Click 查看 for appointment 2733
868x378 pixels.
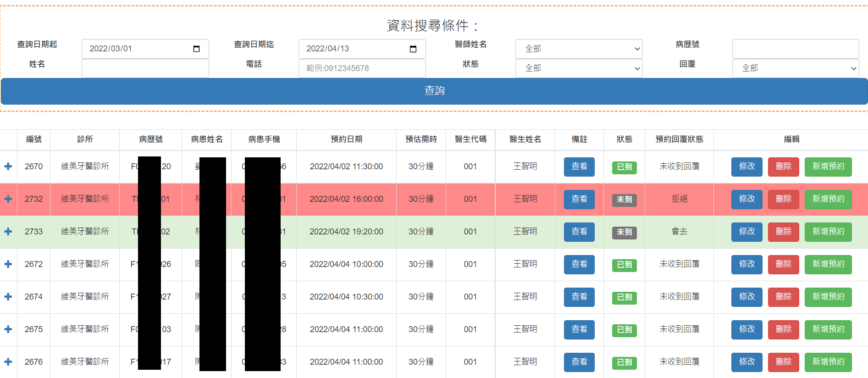tap(579, 232)
